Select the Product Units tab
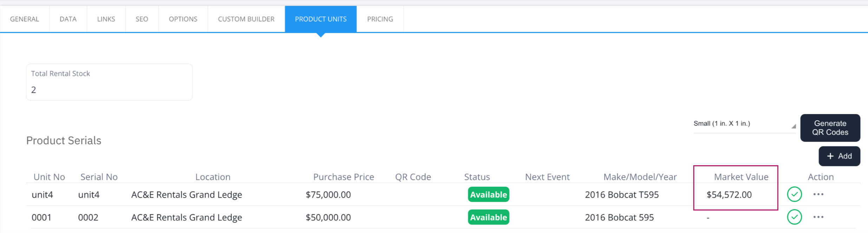Screen dimensions: 868x233 [321, 19]
